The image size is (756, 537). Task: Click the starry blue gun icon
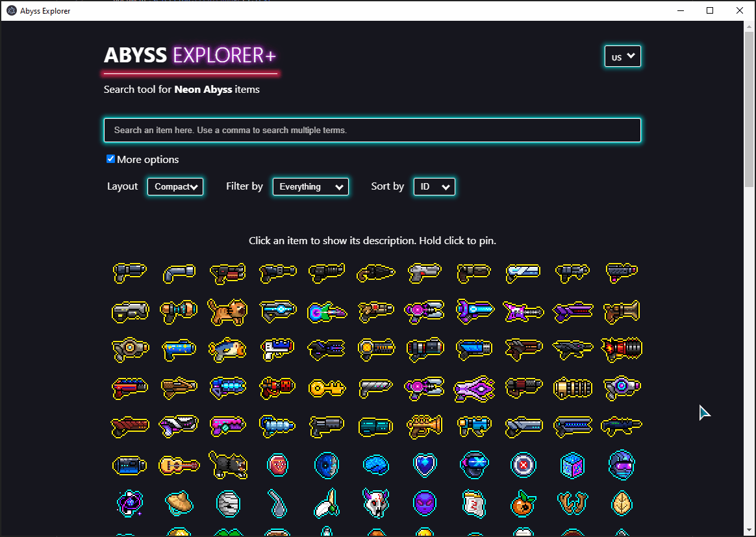pos(179,349)
